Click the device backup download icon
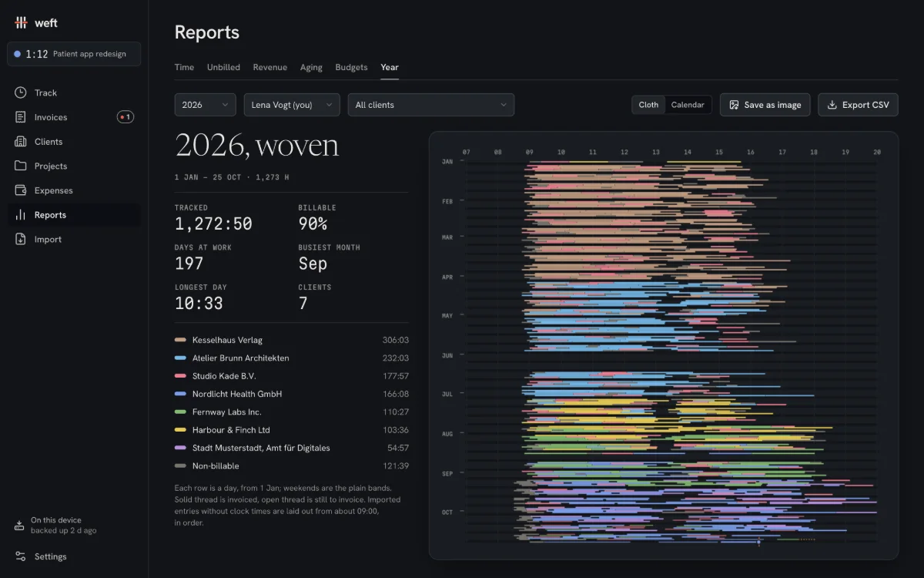This screenshot has height=578, width=924. [x=20, y=526]
